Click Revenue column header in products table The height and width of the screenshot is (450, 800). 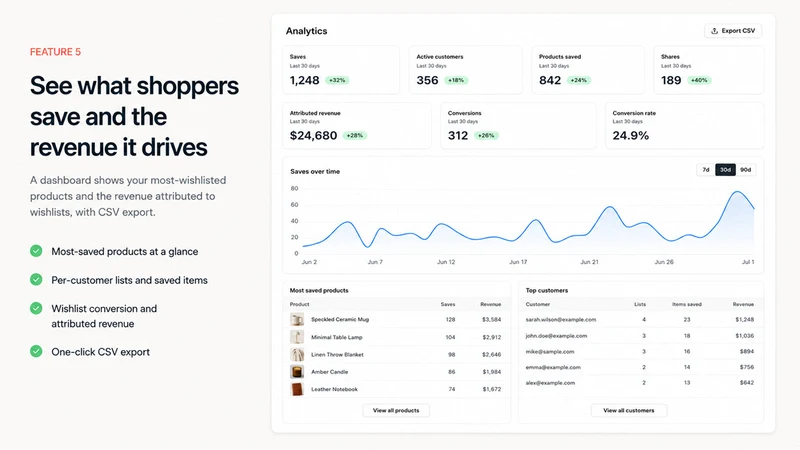pyautogui.click(x=490, y=305)
